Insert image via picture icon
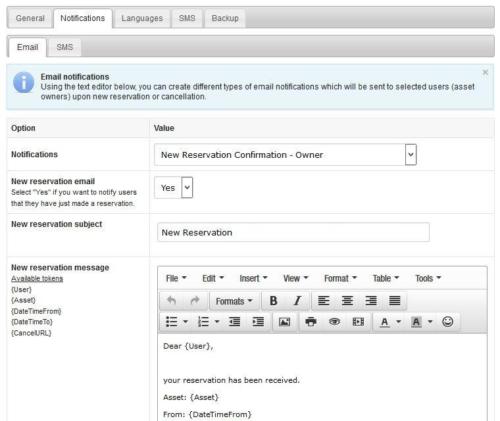500x421 pixels. [284, 322]
